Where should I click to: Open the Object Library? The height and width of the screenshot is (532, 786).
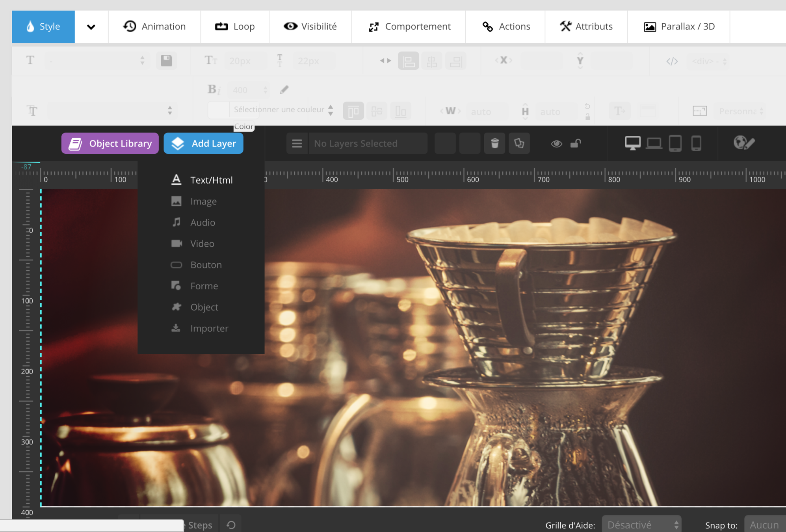[x=110, y=143]
